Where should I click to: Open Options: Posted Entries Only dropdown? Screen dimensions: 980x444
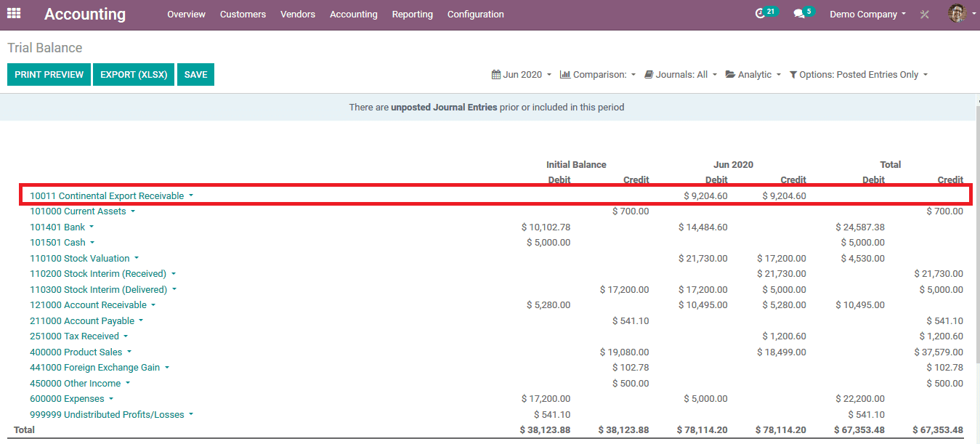(x=858, y=75)
